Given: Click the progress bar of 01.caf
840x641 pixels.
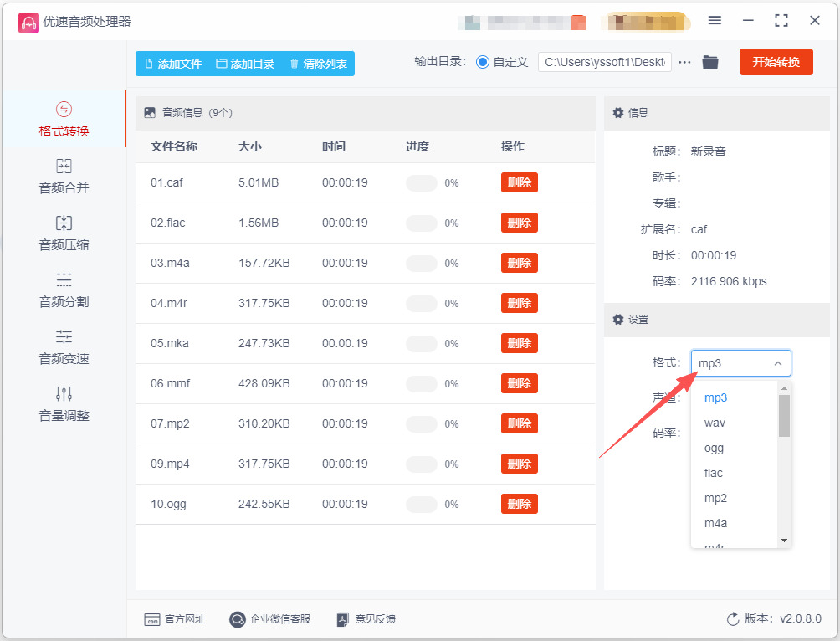Looking at the screenshot, I should click(422, 182).
